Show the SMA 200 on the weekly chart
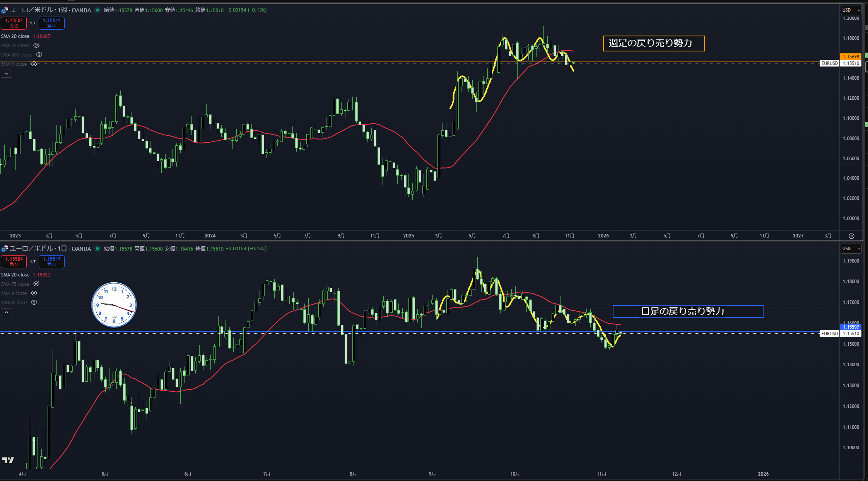 pos(39,55)
